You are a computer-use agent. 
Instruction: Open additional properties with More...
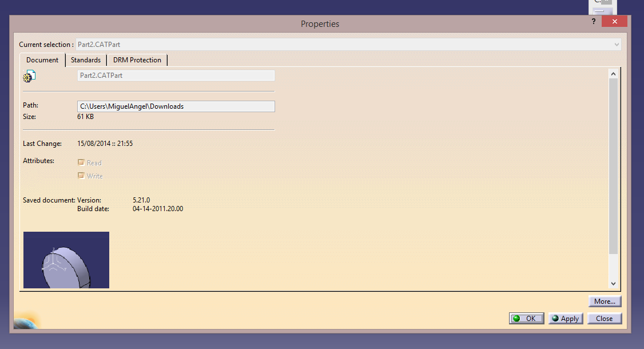pyautogui.click(x=605, y=302)
